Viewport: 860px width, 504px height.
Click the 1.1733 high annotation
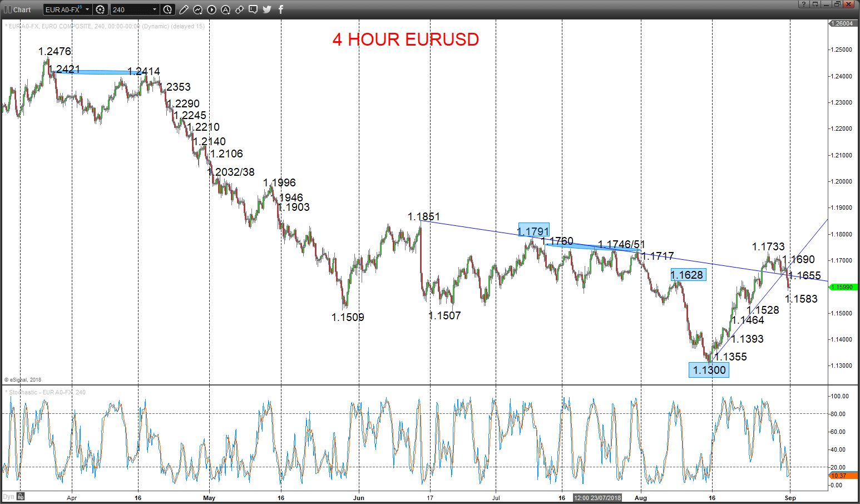[768, 246]
